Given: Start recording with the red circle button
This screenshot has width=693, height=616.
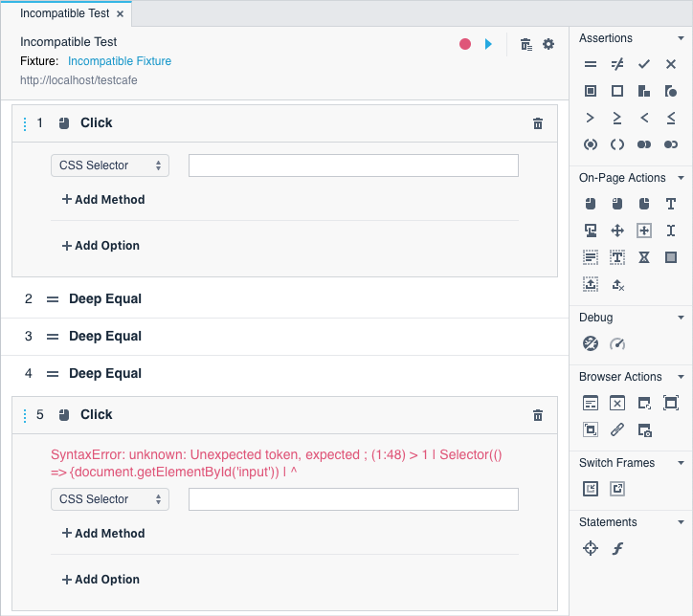Looking at the screenshot, I should (464, 44).
